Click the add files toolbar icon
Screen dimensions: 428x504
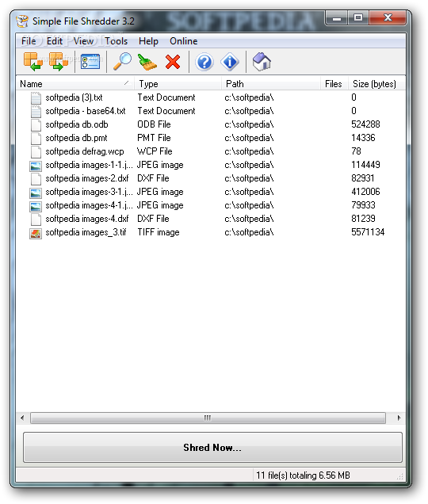33,61
